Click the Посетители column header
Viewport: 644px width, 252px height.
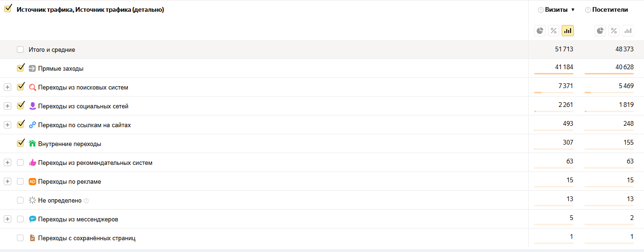click(610, 10)
